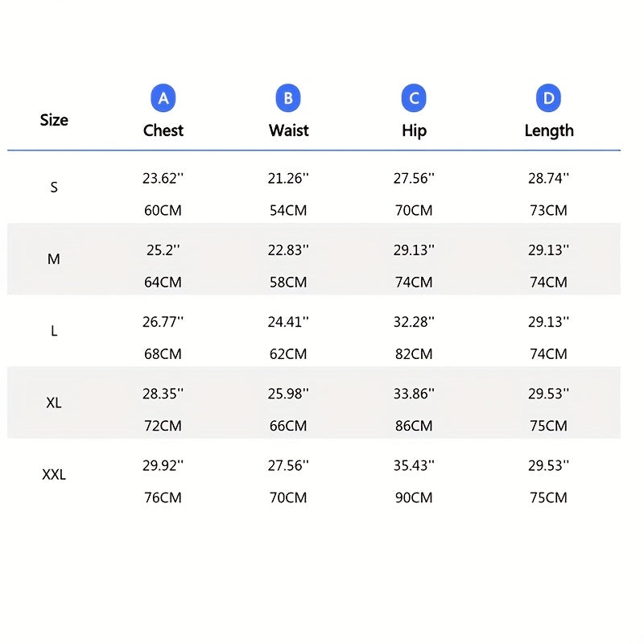Click the blue C badge icon

(x=414, y=98)
